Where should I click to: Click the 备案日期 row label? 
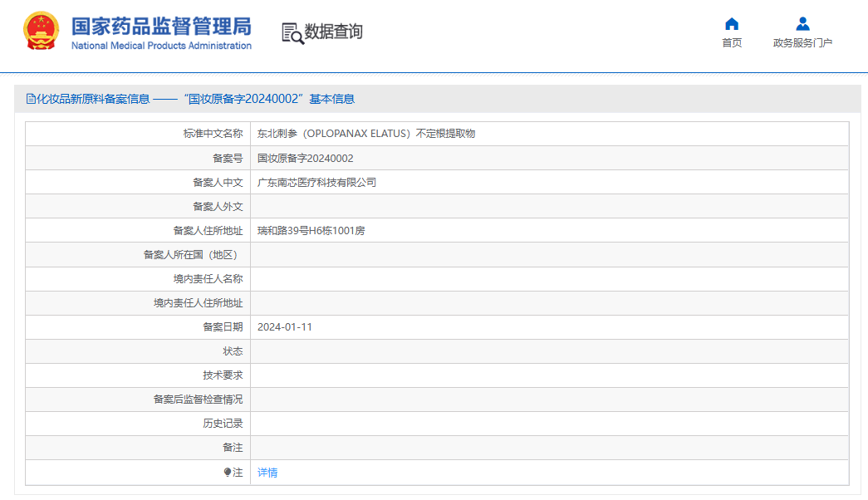[223, 327]
